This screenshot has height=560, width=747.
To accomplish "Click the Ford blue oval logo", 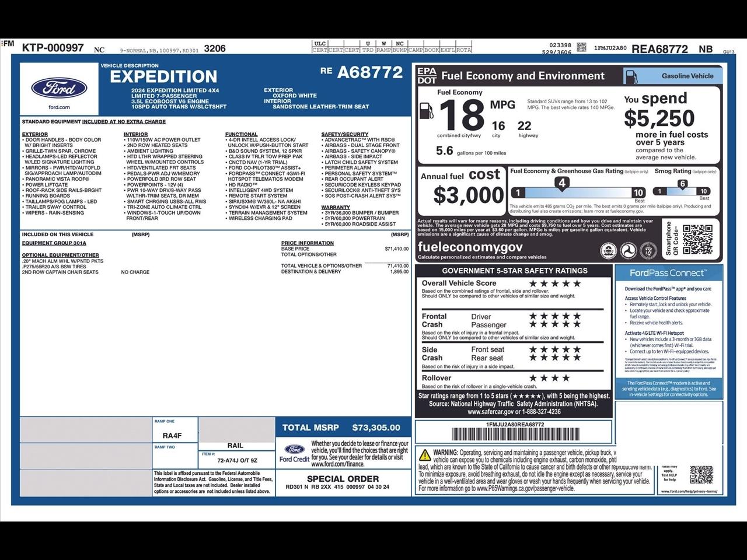I will [x=60, y=87].
